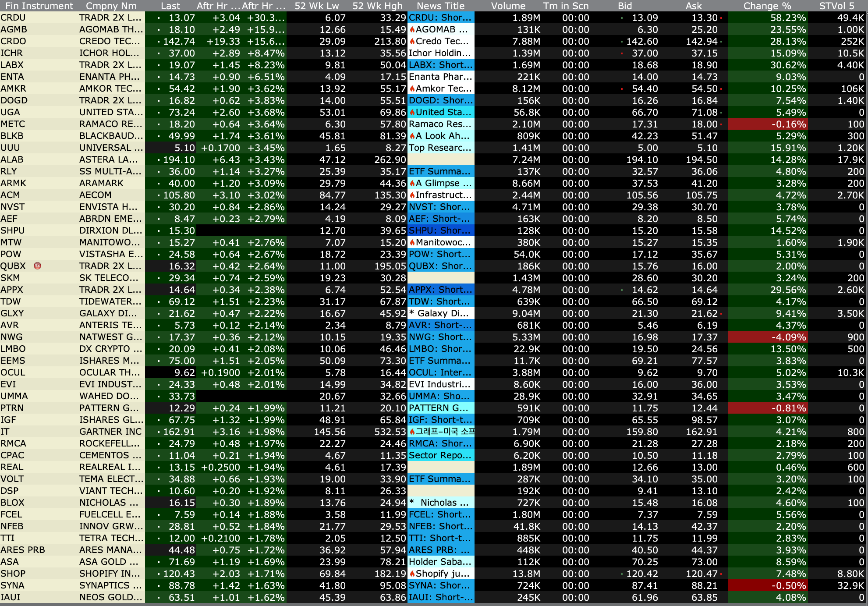Click the Volume column header
868x606 pixels.
click(x=508, y=6)
